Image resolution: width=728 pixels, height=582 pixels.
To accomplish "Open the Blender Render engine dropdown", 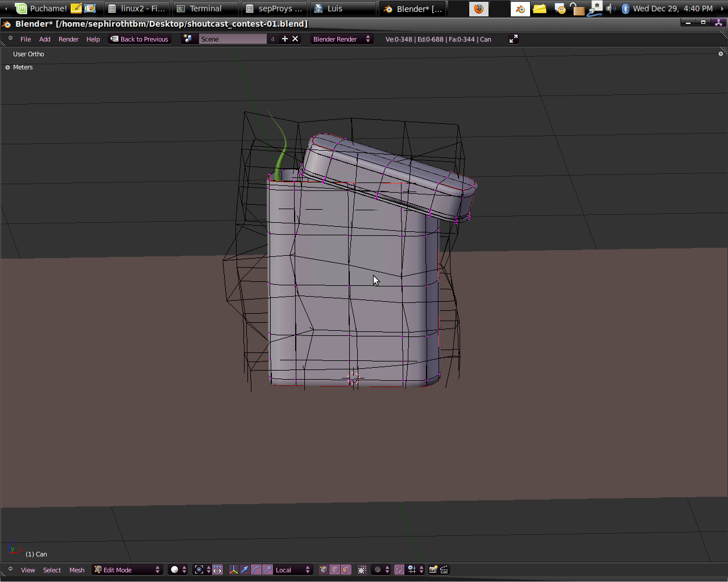I will (341, 39).
